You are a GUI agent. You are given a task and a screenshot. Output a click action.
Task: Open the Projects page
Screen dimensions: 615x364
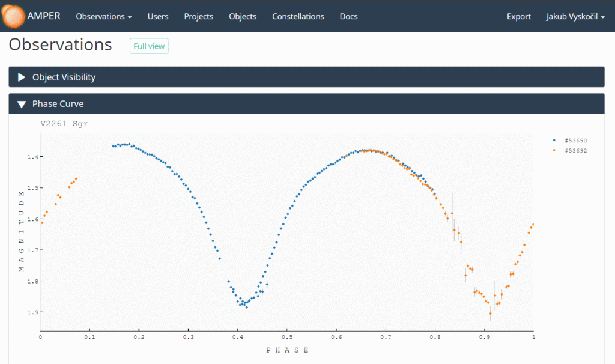click(198, 16)
